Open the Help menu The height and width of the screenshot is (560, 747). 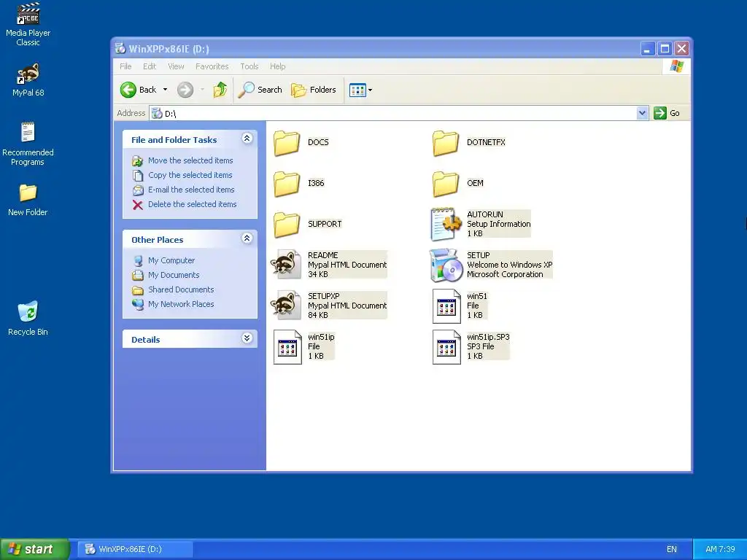click(278, 66)
